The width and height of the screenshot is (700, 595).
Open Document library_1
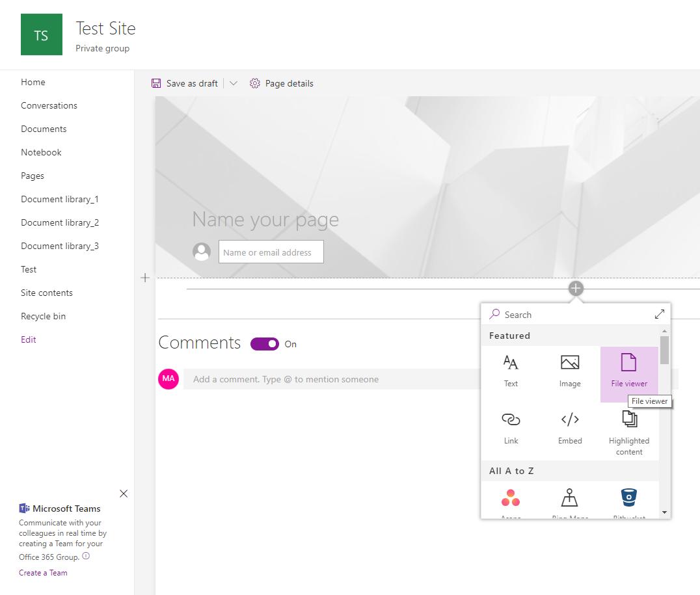click(x=60, y=199)
